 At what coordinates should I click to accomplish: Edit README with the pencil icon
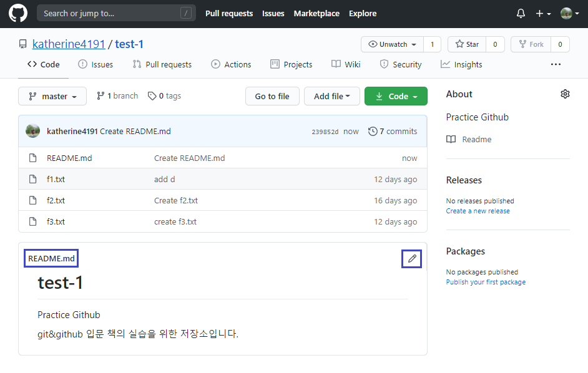412,259
